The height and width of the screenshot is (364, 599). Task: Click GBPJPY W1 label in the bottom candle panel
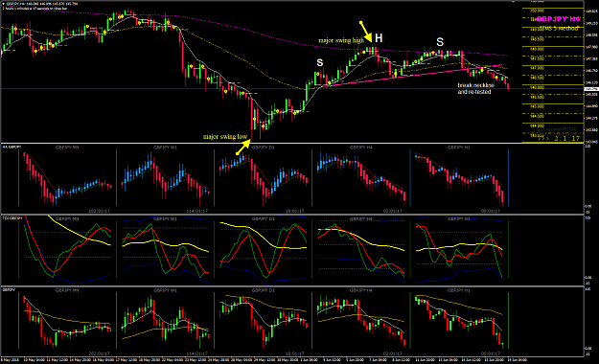pos(165,290)
